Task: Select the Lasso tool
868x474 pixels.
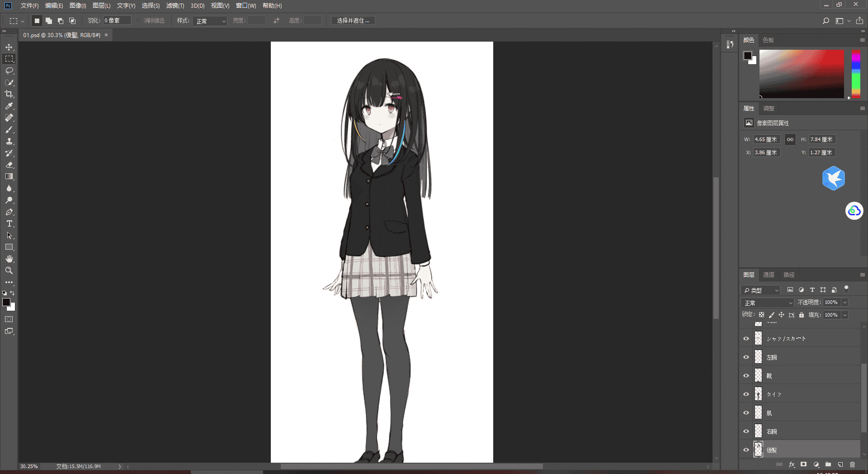Action: point(9,71)
